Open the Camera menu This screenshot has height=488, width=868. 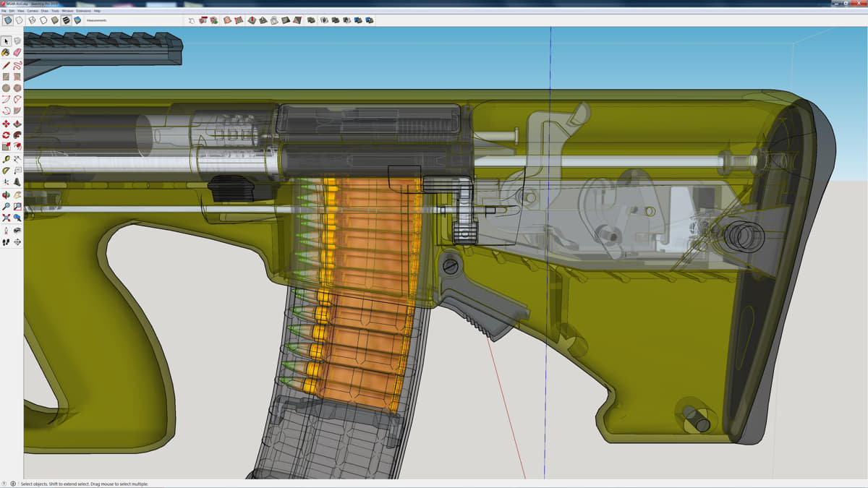point(33,11)
